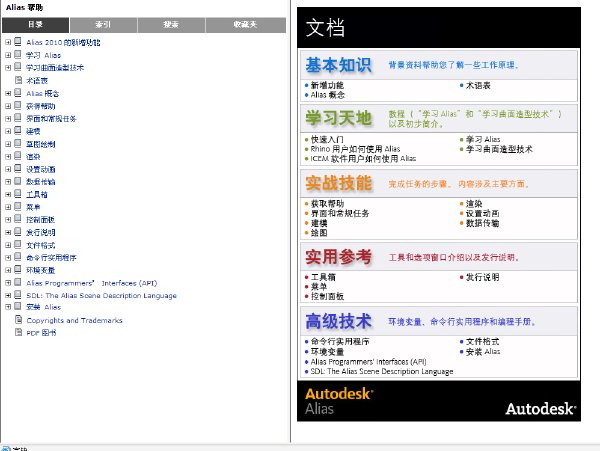This screenshot has height=451, width=600.
Task: Click the book icon beside 发行说明 in the tree
Action: 18,232
